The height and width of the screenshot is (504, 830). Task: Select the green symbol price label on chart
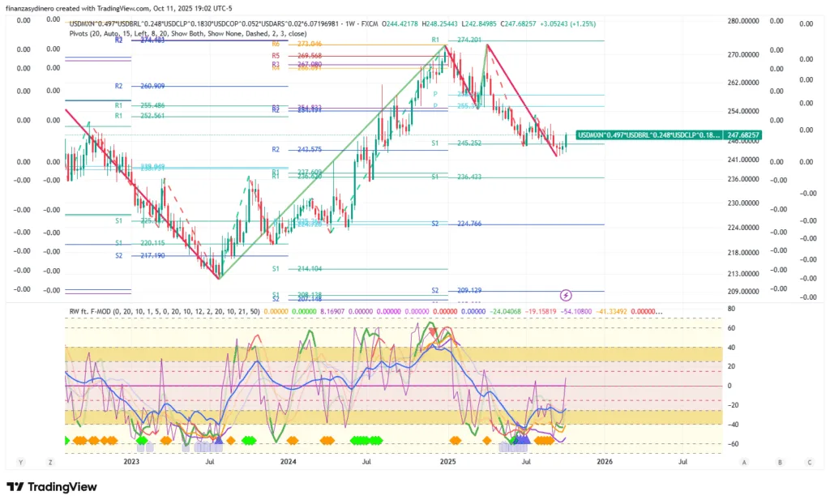pyautogui.click(x=647, y=135)
